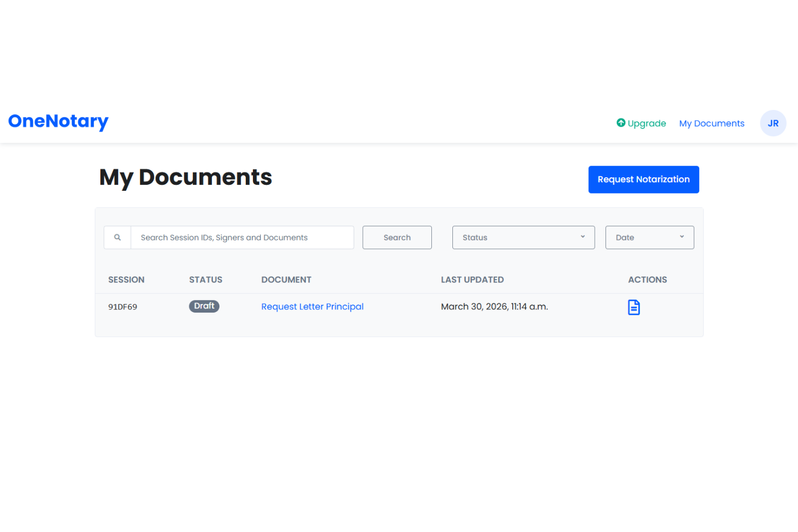Expand the STATUS column filter header
This screenshot has width=798, height=532.
[205, 279]
